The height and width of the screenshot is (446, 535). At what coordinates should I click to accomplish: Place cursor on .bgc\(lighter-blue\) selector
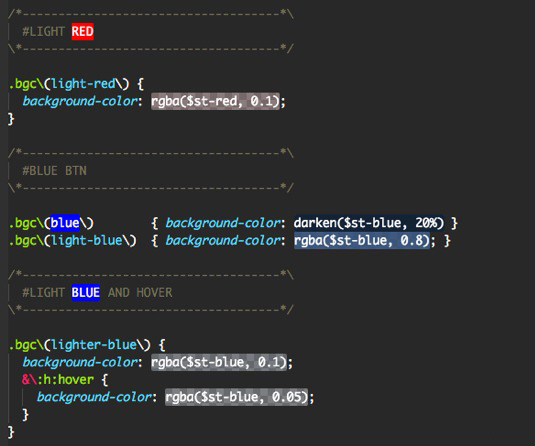79,345
